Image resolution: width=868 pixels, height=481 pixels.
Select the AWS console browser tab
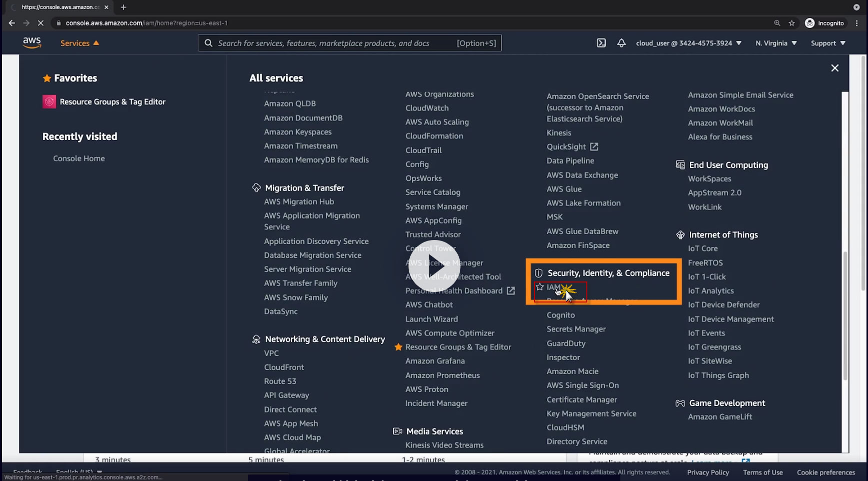pos(60,7)
